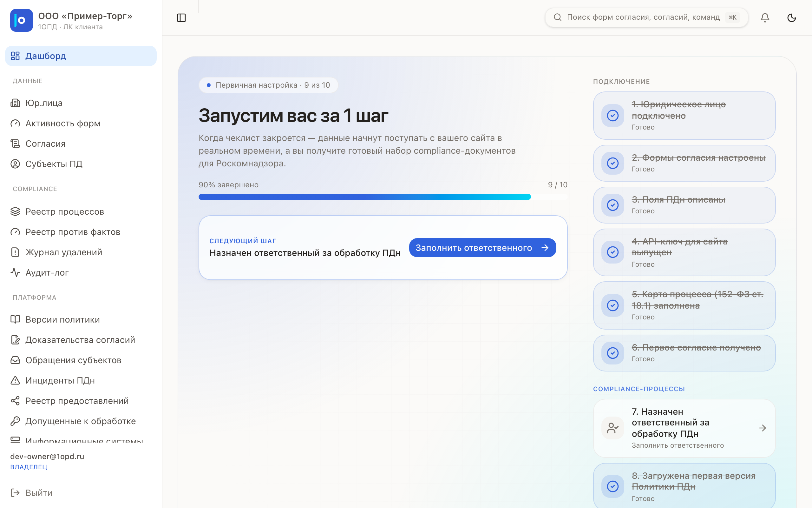Open Аудит-лог
The height and width of the screenshot is (508, 812).
tap(81, 272)
